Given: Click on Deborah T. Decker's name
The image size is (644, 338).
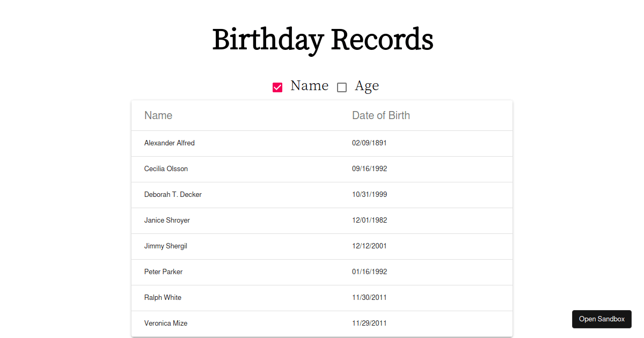Looking at the screenshot, I should (x=173, y=194).
